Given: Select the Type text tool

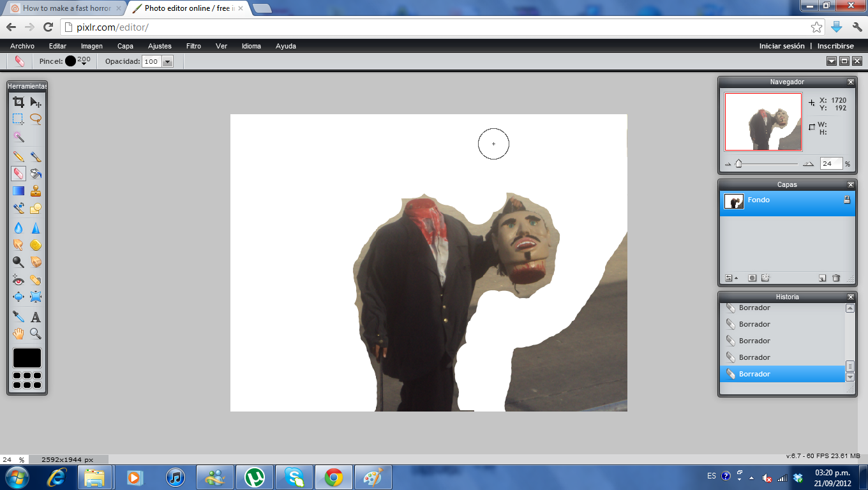Looking at the screenshot, I should [x=36, y=316].
